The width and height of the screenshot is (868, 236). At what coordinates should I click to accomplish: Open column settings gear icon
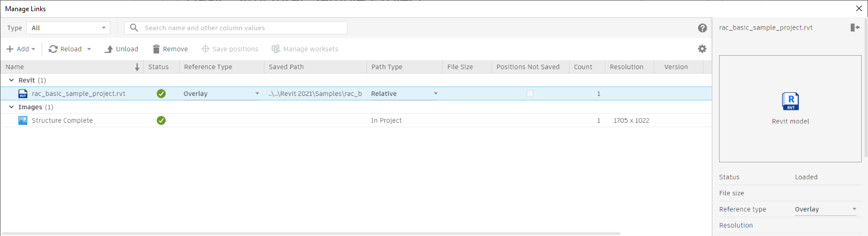coord(702,49)
